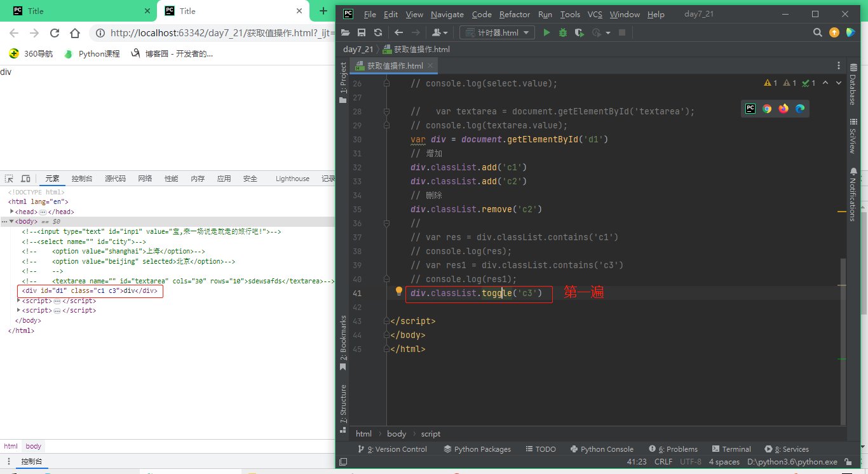
Task: Open the 计时器.html run configuration dropdown
Action: 497,32
